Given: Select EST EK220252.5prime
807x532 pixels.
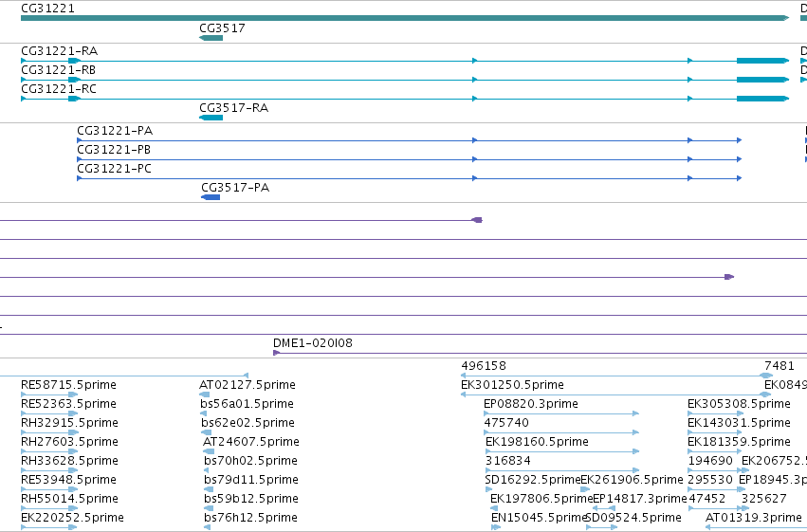Looking at the screenshot, I should 73,518.
